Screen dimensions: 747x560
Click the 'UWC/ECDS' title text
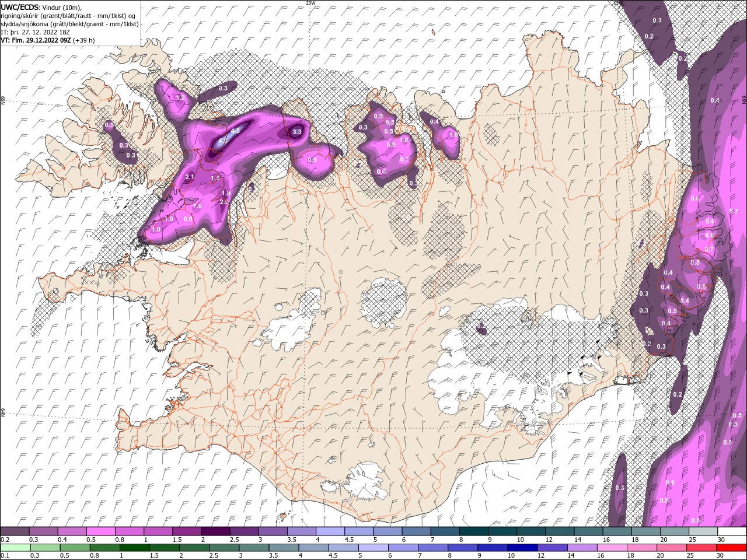20,7
